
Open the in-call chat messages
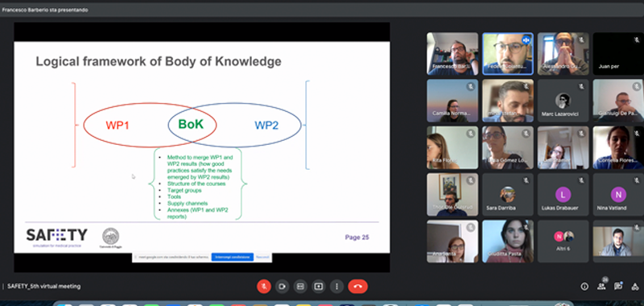(618, 287)
